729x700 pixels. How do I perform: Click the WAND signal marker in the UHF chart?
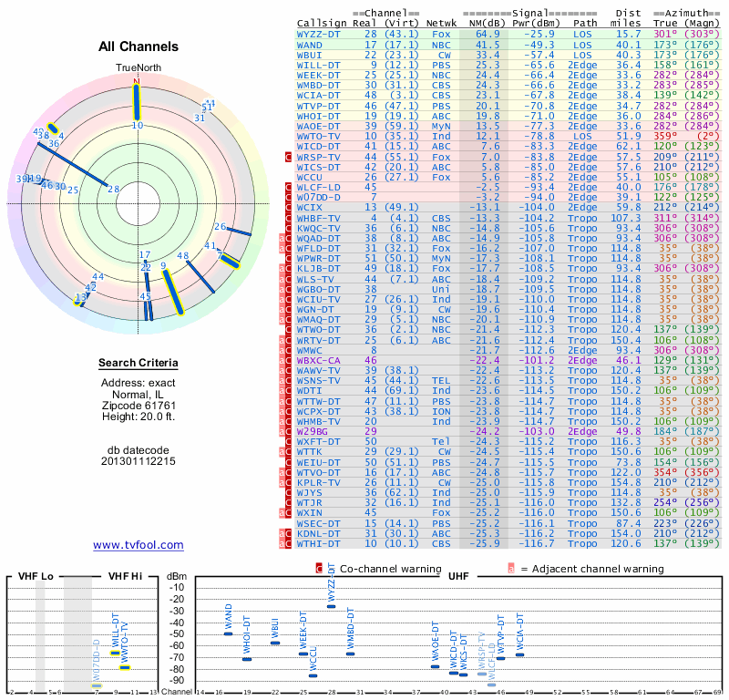tap(229, 633)
